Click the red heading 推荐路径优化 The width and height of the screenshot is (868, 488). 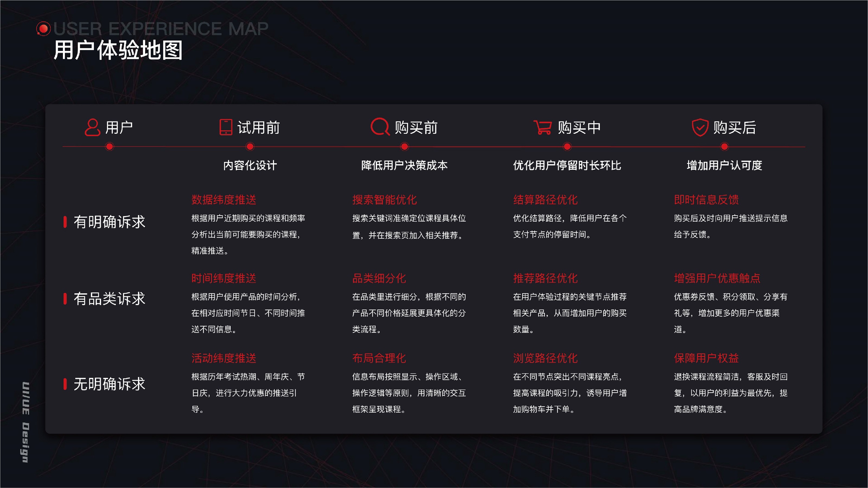point(545,278)
